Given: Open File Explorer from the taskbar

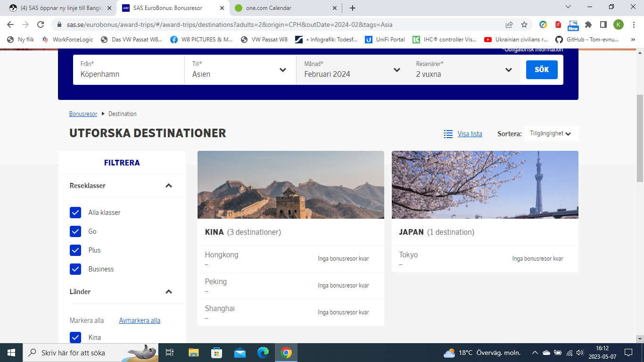Looking at the screenshot, I should point(194,353).
